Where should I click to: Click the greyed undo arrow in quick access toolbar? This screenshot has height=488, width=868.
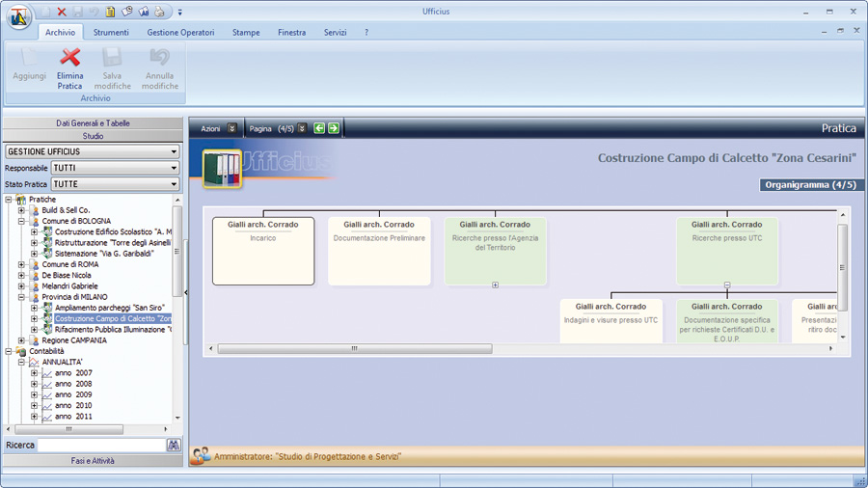pos(95,12)
